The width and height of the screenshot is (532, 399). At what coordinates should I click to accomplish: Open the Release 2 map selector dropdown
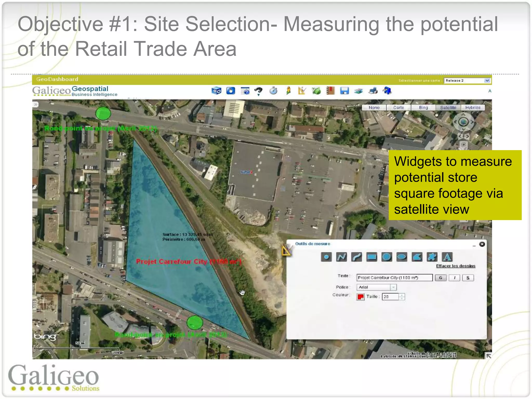point(467,81)
